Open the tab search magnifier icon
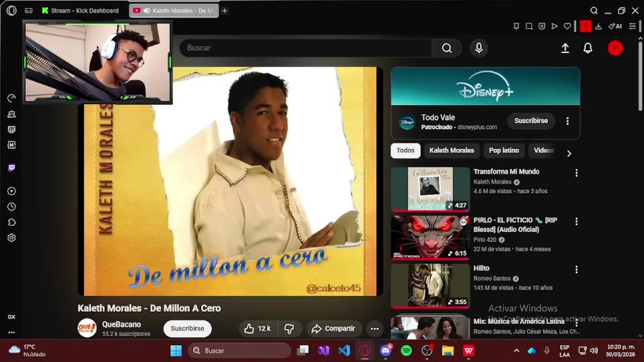The width and height of the screenshot is (644, 362). pos(594,11)
